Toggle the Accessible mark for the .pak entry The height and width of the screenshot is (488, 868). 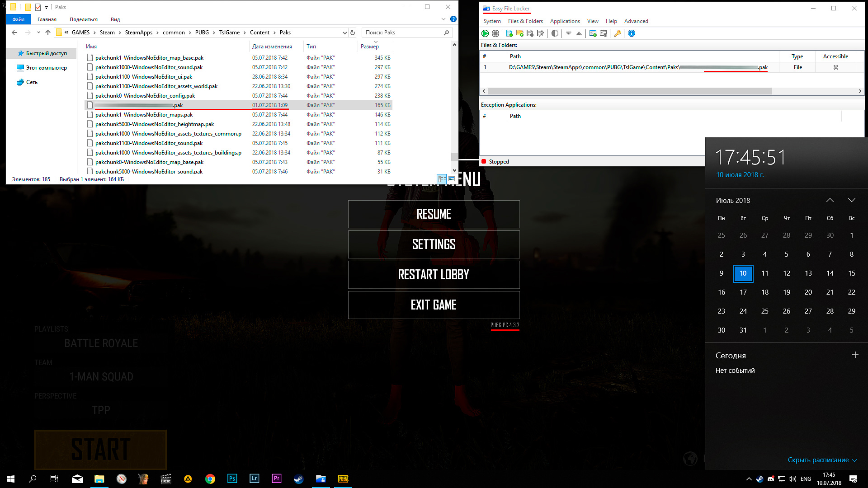836,67
